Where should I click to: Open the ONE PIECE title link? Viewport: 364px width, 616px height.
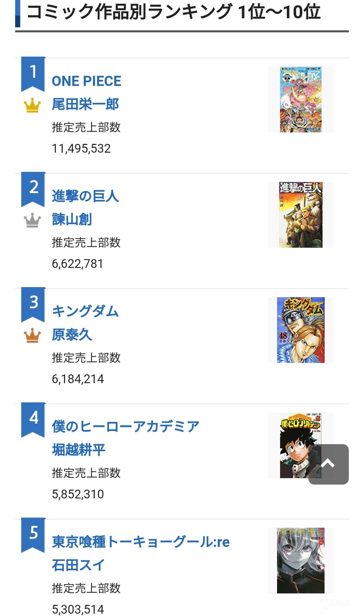pyautogui.click(x=86, y=81)
